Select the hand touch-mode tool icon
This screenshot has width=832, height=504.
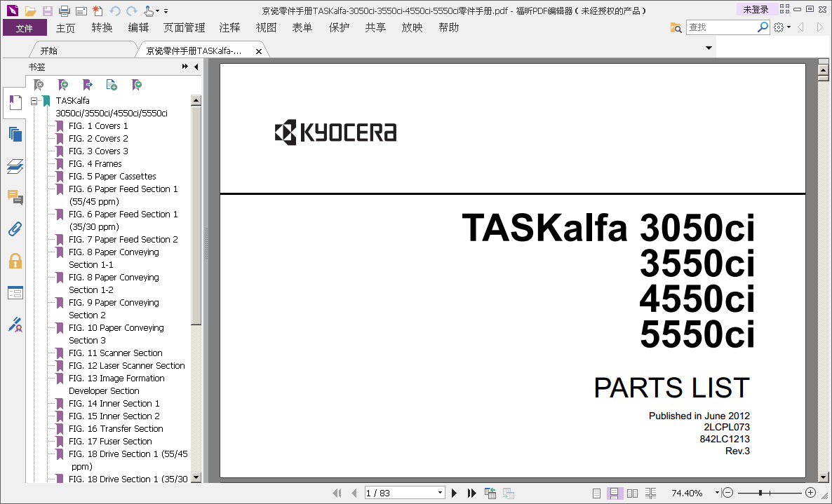(x=149, y=11)
